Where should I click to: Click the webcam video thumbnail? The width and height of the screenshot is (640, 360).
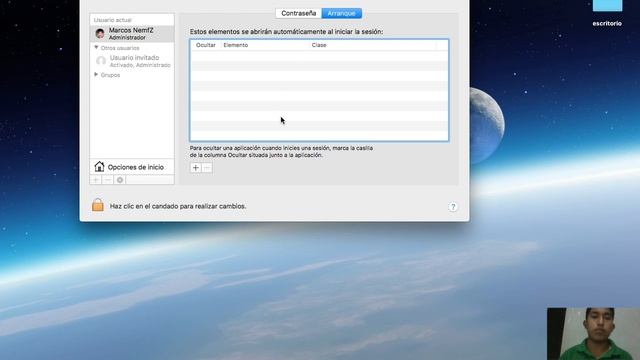593,334
